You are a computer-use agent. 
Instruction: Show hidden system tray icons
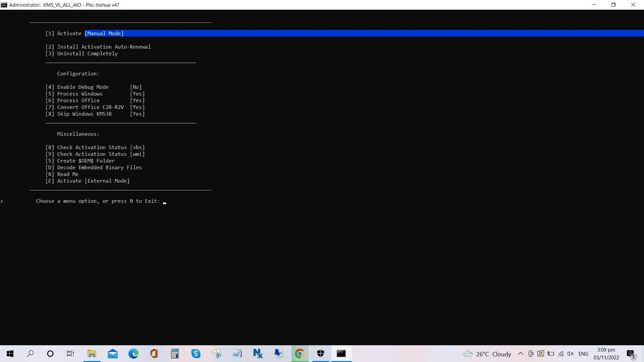[x=521, y=354]
